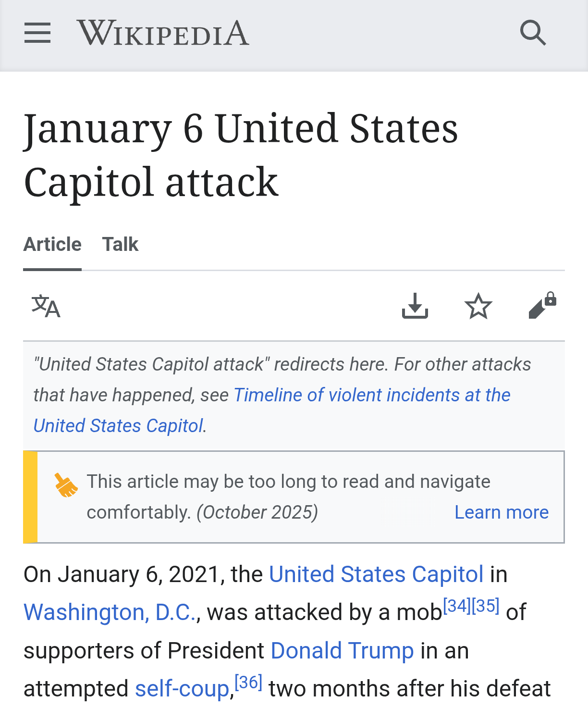
Task: Download the article as PDF
Action: [415, 306]
